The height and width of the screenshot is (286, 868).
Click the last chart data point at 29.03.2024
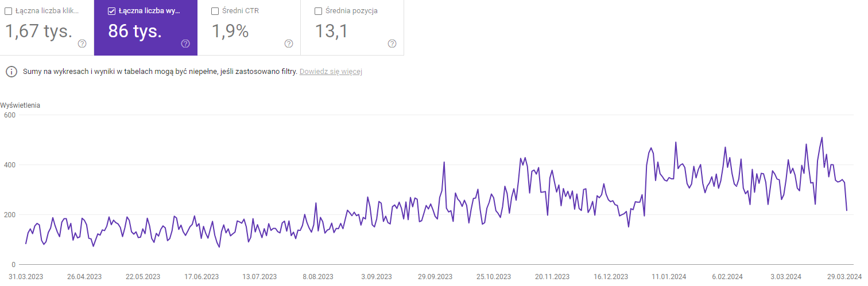pos(846,210)
